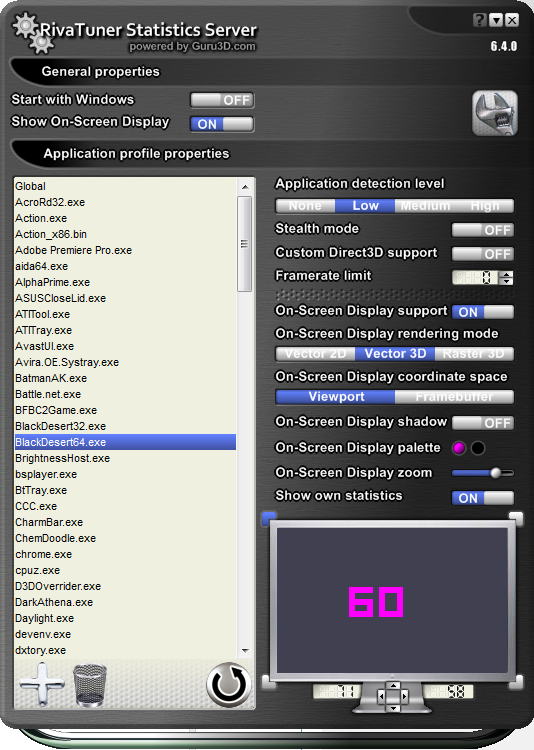Pick the magenta OSD palette color

click(459, 448)
